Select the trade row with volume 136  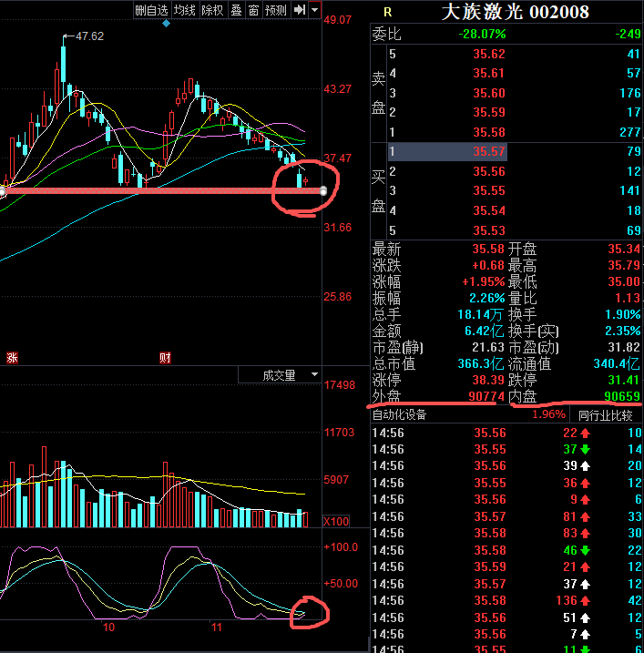(506, 600)
